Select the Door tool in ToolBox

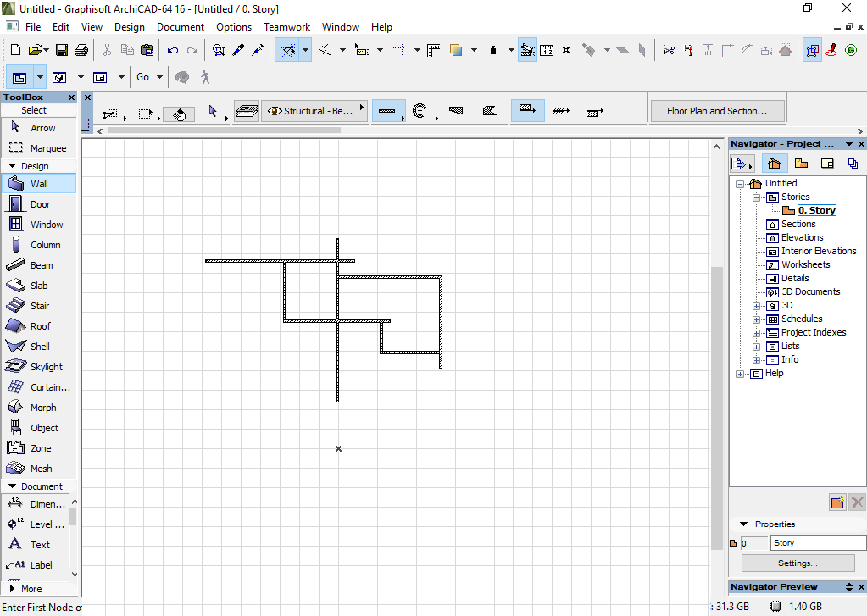click(40, 204)
